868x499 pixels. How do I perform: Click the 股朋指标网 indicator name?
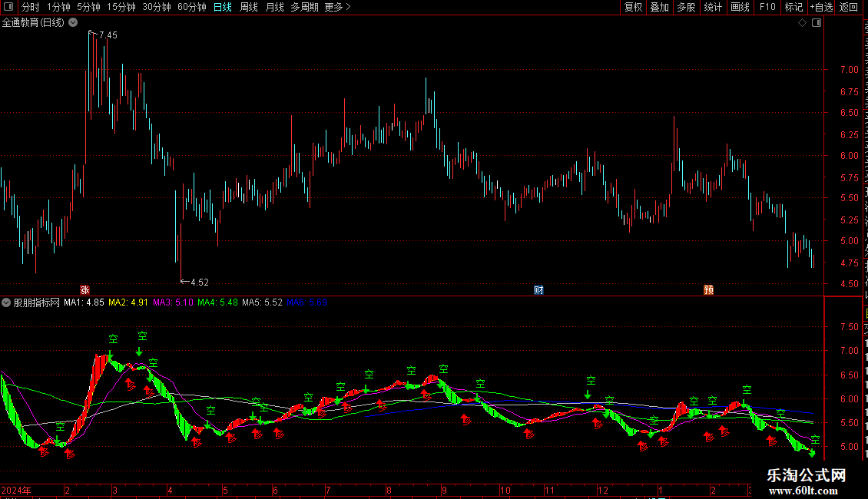(x=37, y=302)
